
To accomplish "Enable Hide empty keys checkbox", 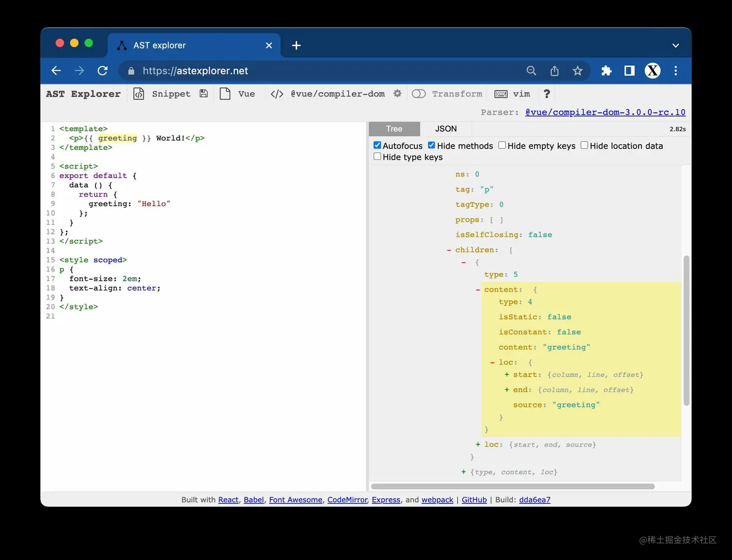I will click(502, 145).
